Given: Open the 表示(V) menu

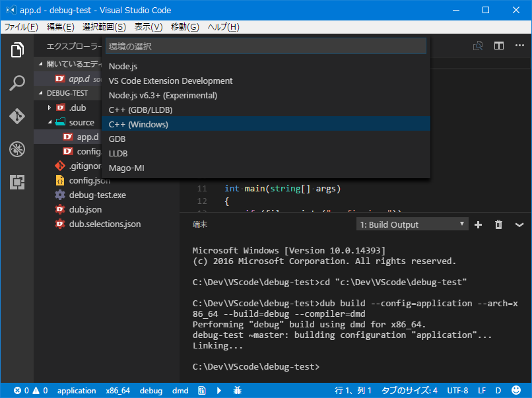Looking at the screenshot, I should coord(149,27).
